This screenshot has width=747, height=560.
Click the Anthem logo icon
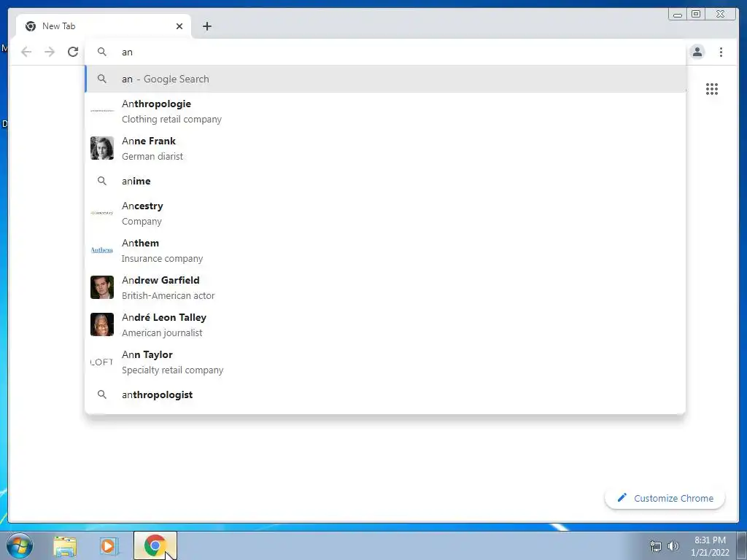coord(102,250)
